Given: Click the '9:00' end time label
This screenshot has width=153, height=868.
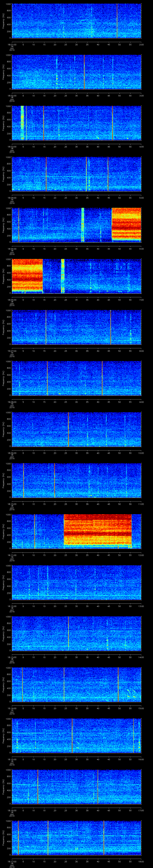Looking at the screenshot, I should tap(141, 402).
